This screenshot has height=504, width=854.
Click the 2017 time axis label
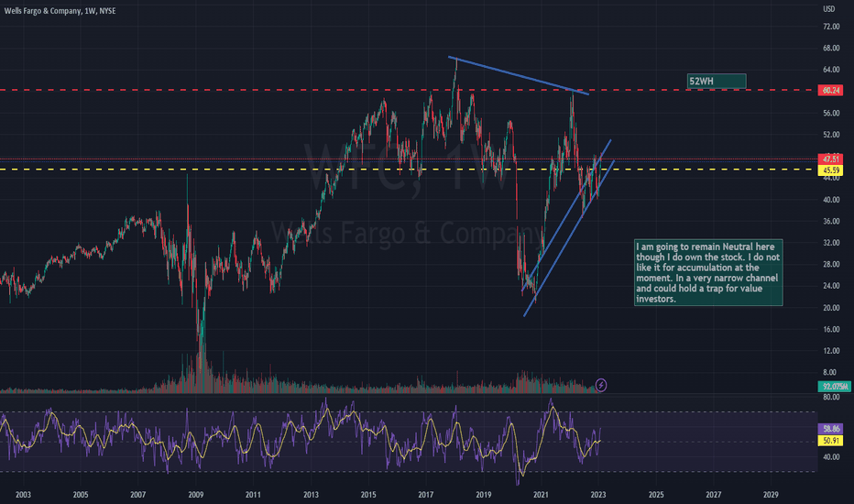coord(425,495)
